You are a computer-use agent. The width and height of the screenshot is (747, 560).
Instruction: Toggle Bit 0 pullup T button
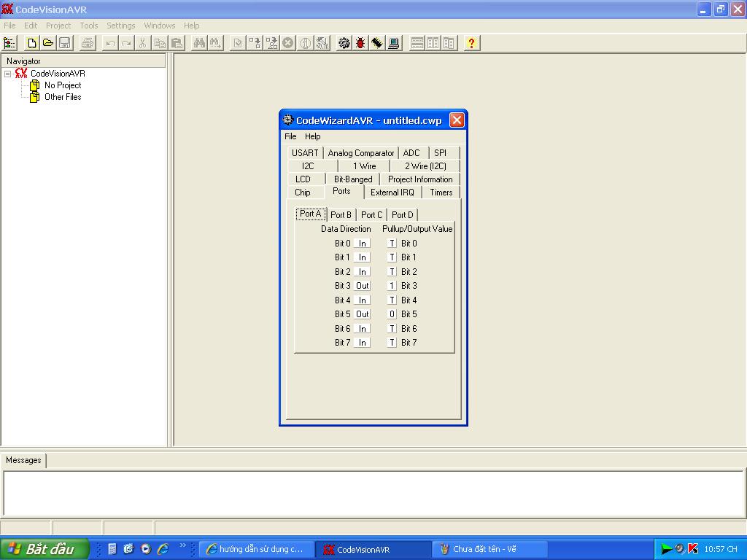click(392, 244)
